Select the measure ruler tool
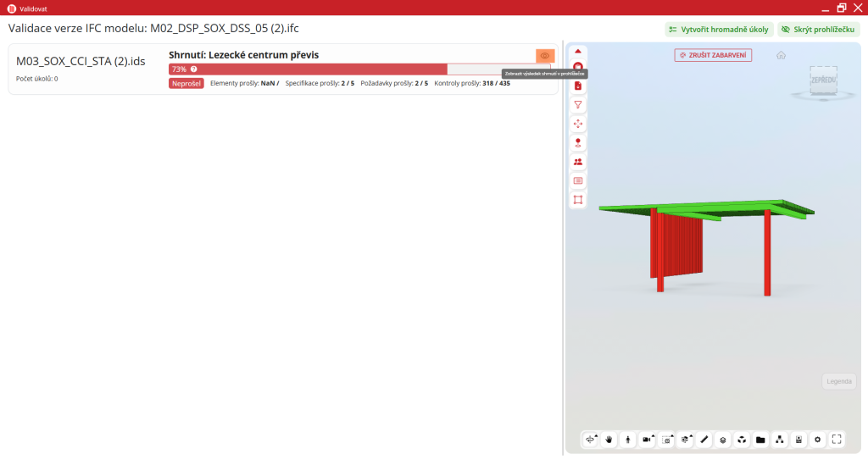The image size is (868, 465). [x=704, y=440]
